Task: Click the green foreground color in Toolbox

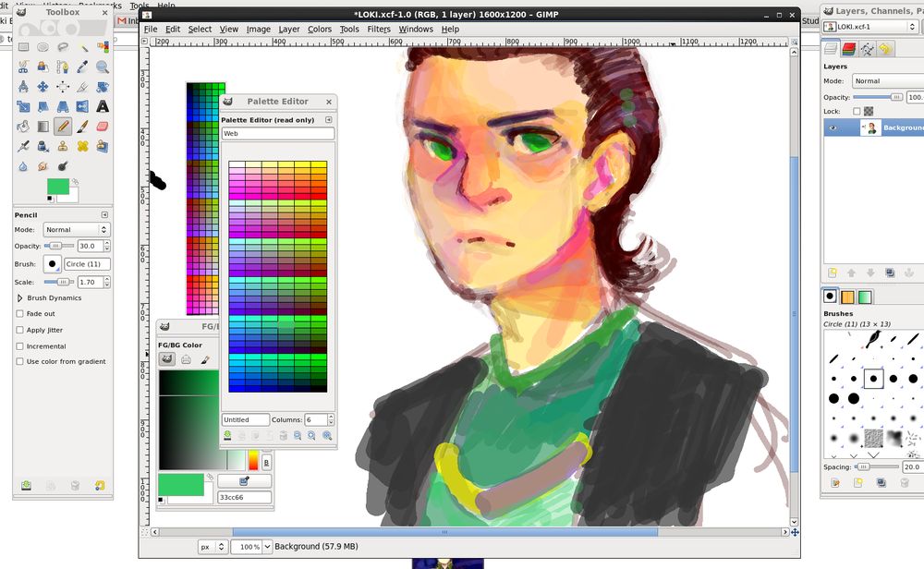Action: pos(57,187)
